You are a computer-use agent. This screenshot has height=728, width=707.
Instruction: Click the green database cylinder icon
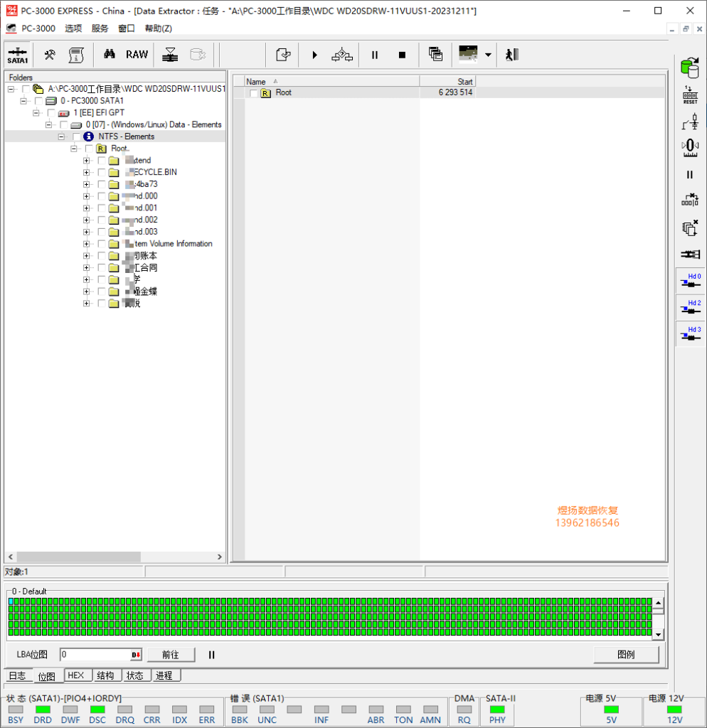coord(690,68)
